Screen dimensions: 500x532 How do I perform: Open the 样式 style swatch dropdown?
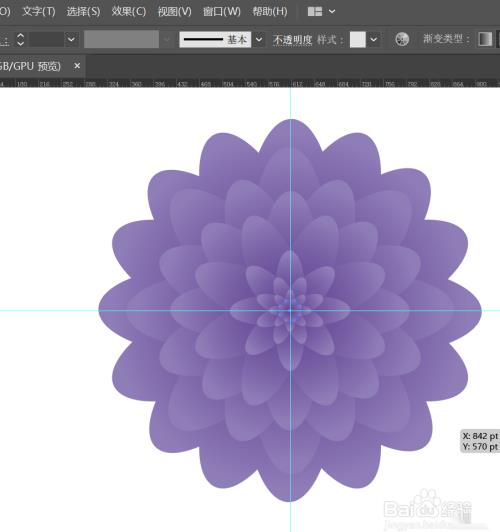[x=373, y=40]
